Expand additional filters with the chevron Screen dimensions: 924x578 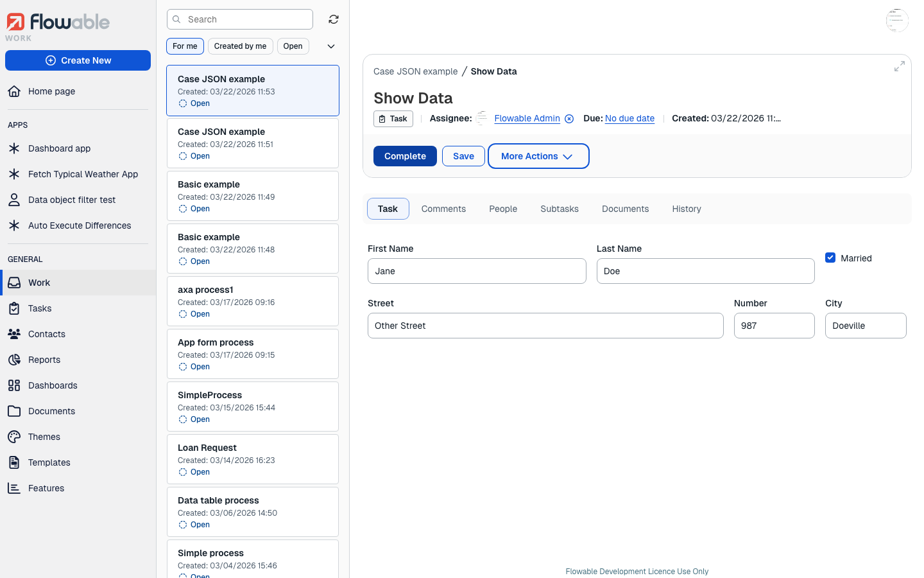click(331, 46)
